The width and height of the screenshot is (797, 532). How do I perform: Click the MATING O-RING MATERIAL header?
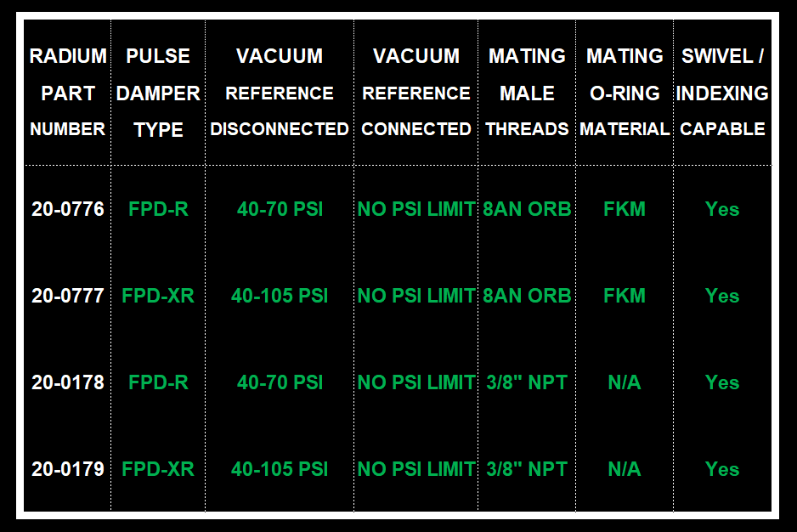[x=625, y=93]
